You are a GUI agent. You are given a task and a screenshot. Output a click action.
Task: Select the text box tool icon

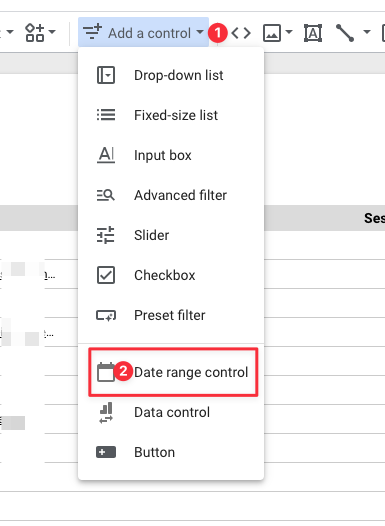313,33
